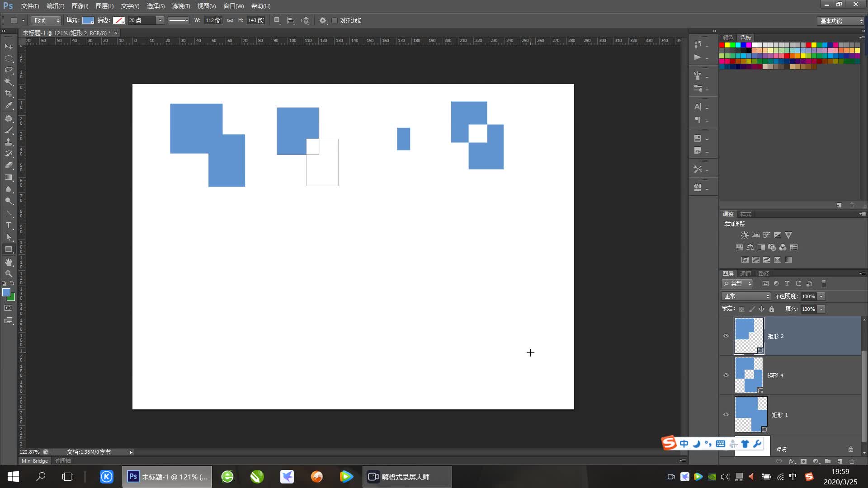Open the blend mode 正常 dropdown
The width and height of the screenshot is (868, 488).
pos(746,296)
